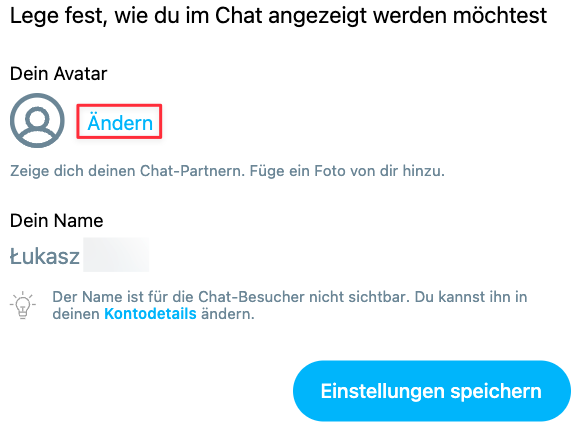Click the Dein Name label
Viewport: 578px width, 434px height.
pos(57,221)
